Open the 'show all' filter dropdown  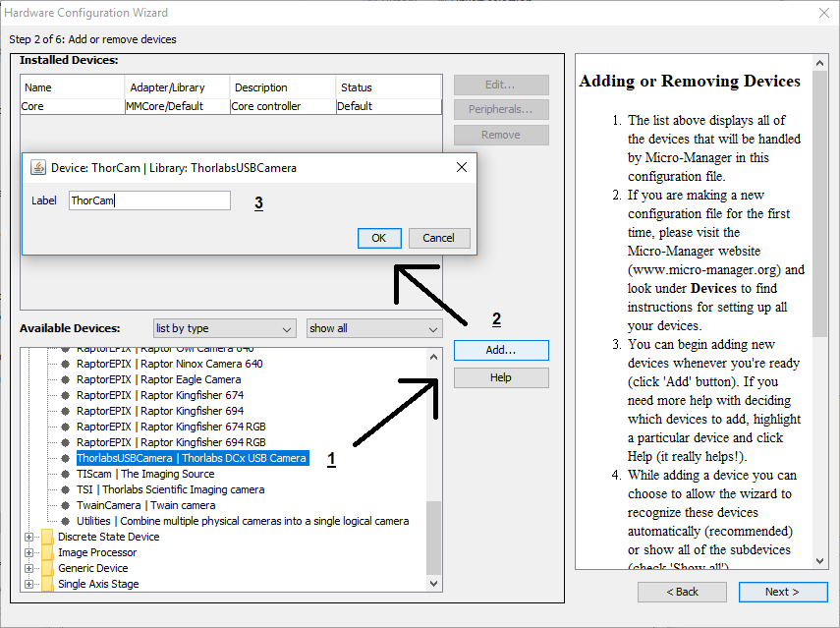[x=373, y=328]
